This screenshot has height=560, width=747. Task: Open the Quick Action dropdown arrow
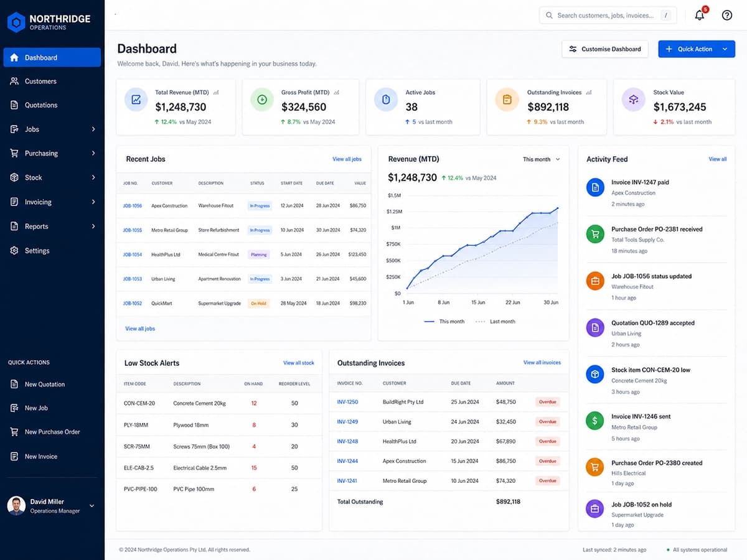725,49
